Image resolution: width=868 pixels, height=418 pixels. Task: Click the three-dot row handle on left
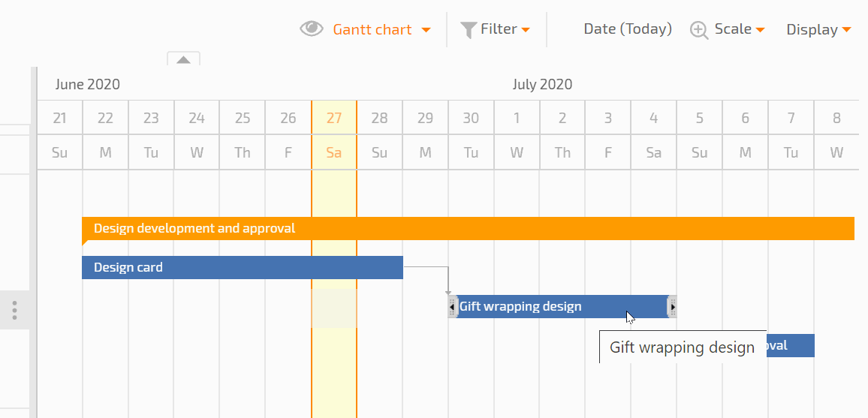pyautogui.click(x=14, y=310)
